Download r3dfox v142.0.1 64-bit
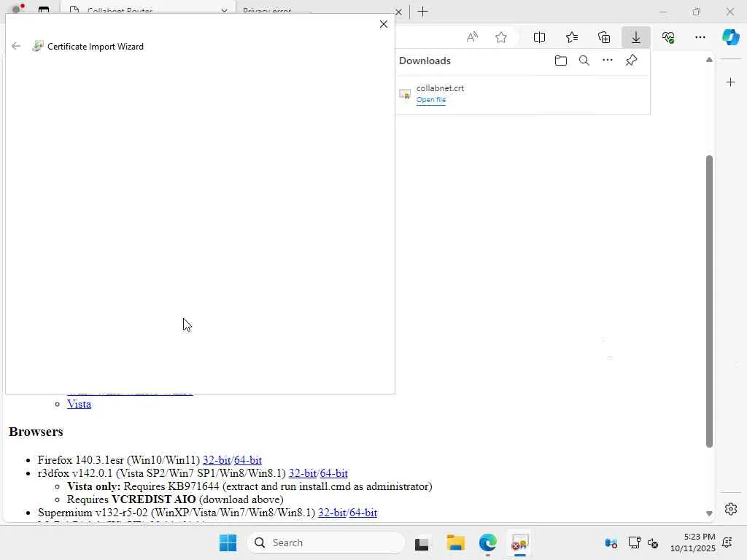This screenshot has height=560, width=747. [333, 473]
